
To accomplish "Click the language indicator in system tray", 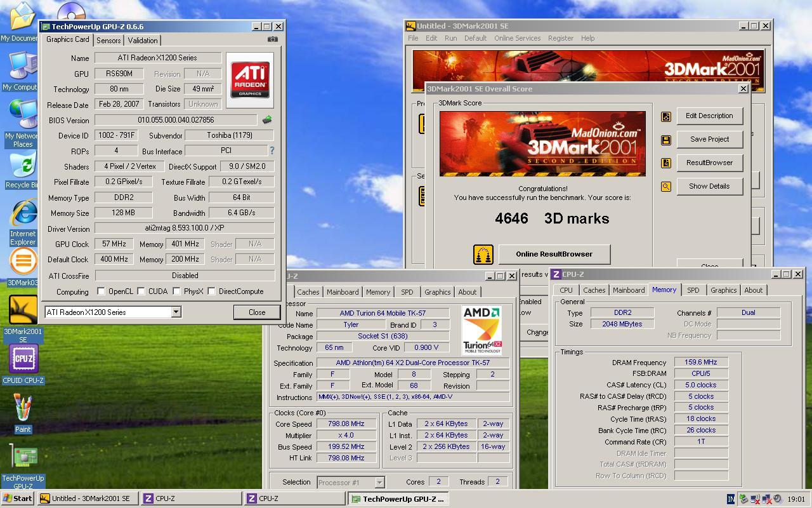I will (731, 499).
